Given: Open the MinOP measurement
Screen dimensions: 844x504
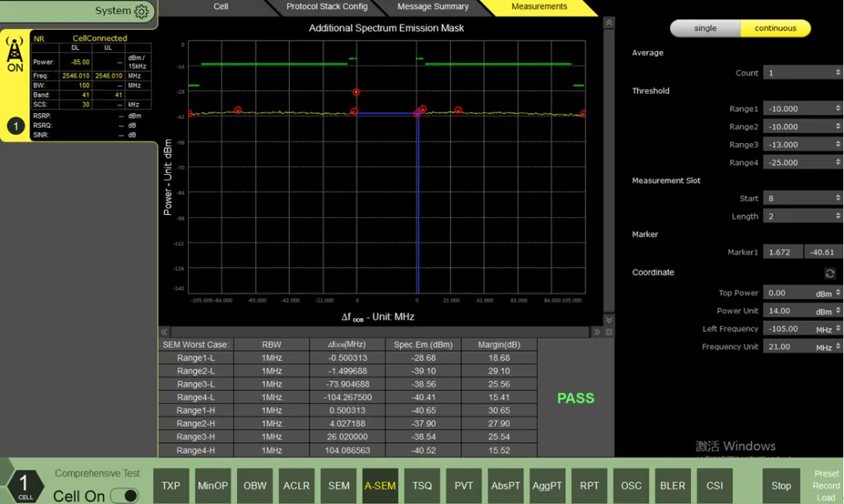Looking at the screenshot, I should [x=213, y=486].
